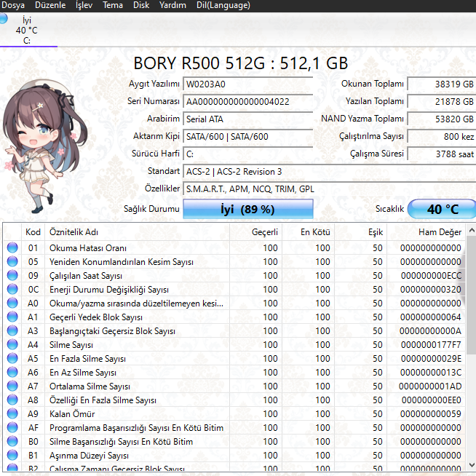The height and width of the screenshot is (476, 476).
Task: Click the attribute list vertical scrollbar thumb
Action: point(472,296)
